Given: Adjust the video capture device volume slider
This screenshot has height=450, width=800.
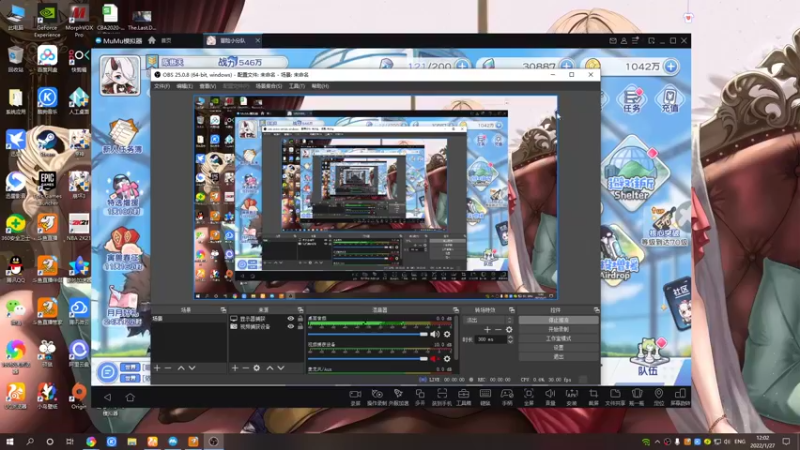Looking at the screenshot, I should (x=367, y=359).
